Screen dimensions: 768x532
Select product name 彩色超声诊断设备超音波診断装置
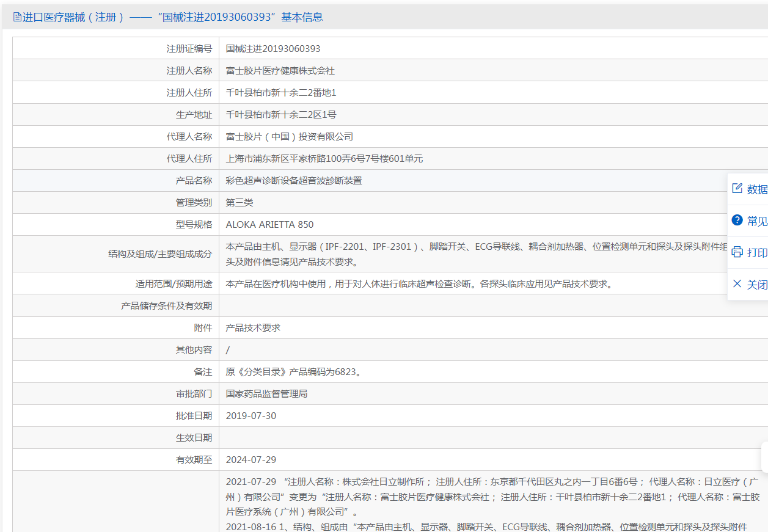pos(294,181)
